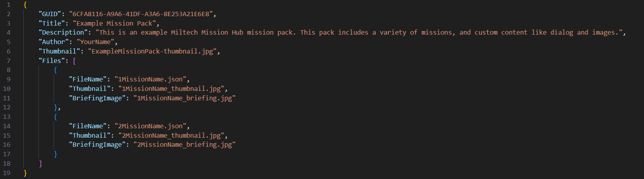Click the closing square bracket on line 18
644x179 pixels.
coord(40,163)
